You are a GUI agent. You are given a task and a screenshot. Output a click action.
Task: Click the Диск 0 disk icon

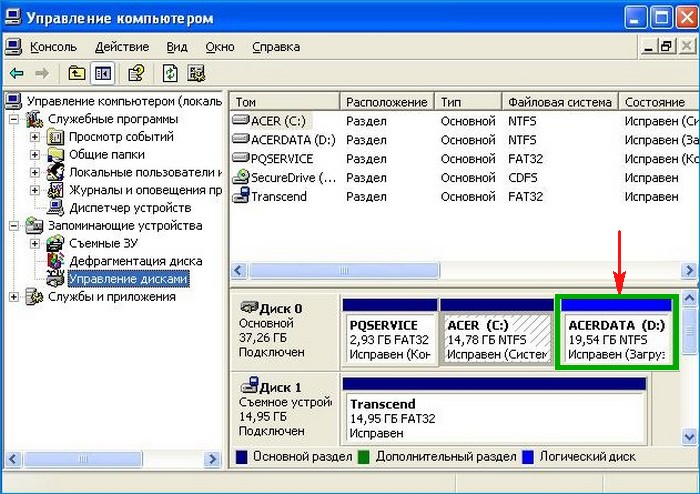pos(249,309)
